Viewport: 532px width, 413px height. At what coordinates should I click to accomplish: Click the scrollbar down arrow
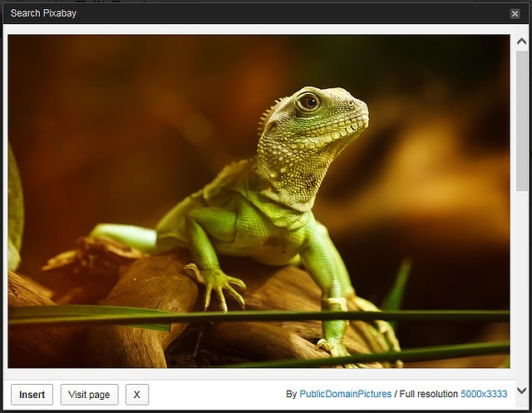pos(521,390)
